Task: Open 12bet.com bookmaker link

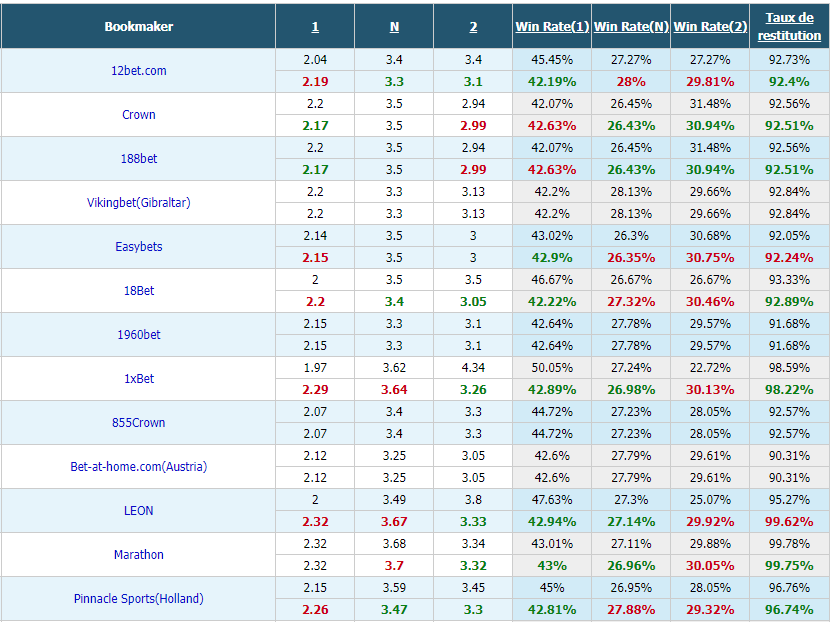Action: pyautogui.click(x=138, y=70)
